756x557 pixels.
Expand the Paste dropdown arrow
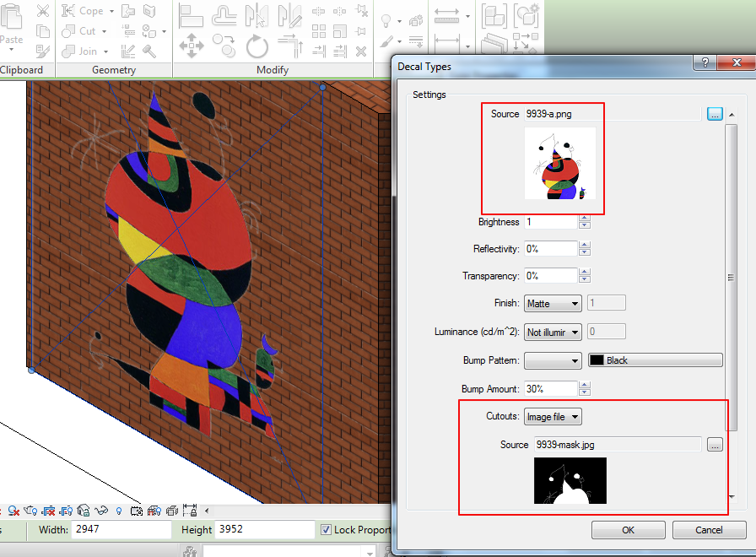[11, 49]
